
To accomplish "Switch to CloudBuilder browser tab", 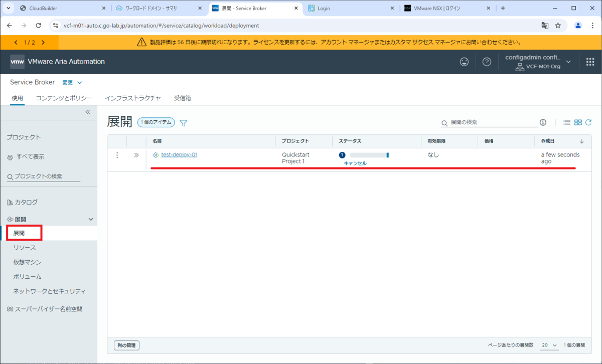I will (63, 9).
